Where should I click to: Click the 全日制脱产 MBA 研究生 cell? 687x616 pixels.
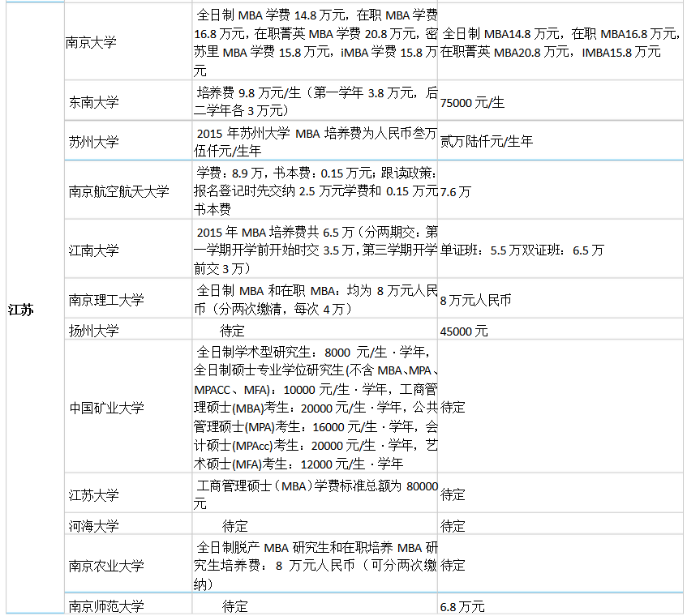[x=315, y=564]
